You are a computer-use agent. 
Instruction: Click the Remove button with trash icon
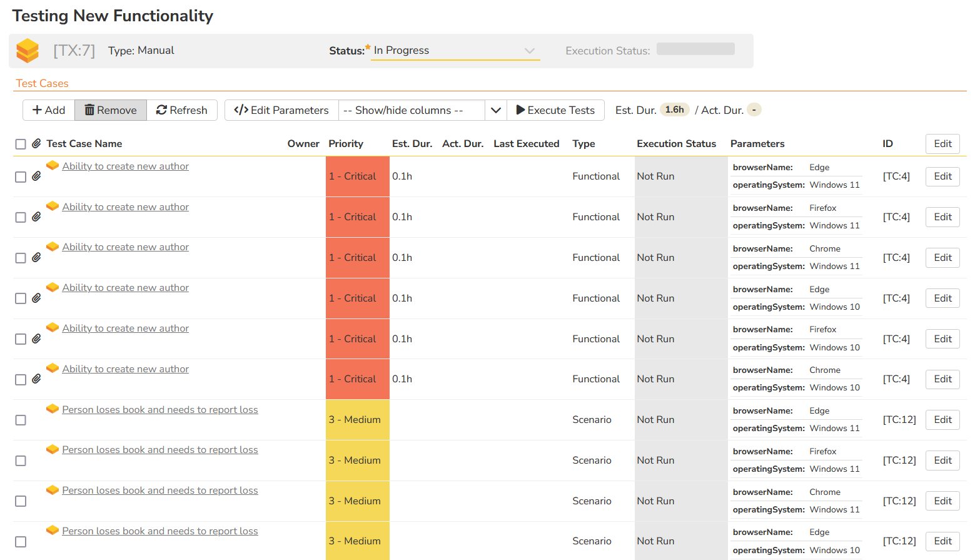[x=111, y=110]
